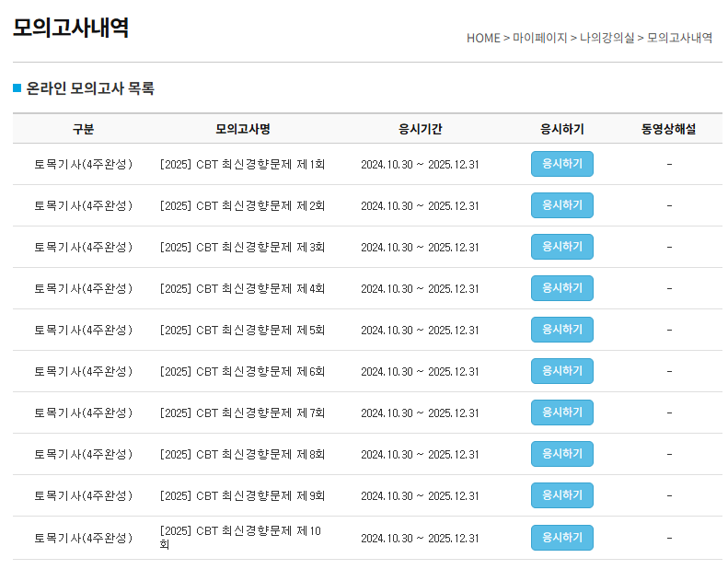
Task: Click the blue square beside 온라인 모의고사 목록
Action: tap(17, 88)
